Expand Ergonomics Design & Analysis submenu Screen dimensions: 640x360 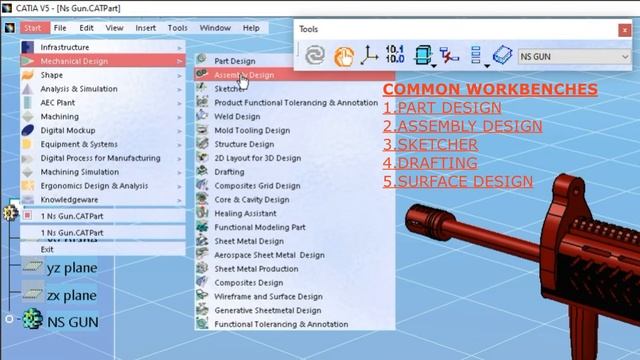[x=103, y=186]
